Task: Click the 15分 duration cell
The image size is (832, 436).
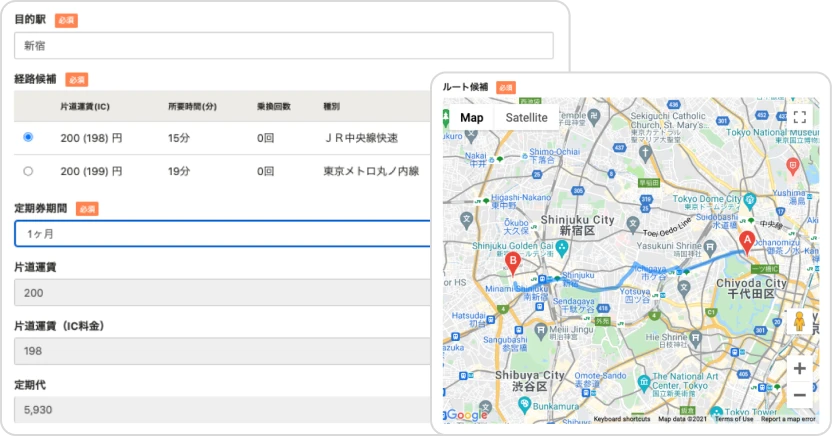Action: tap(179, 138)
